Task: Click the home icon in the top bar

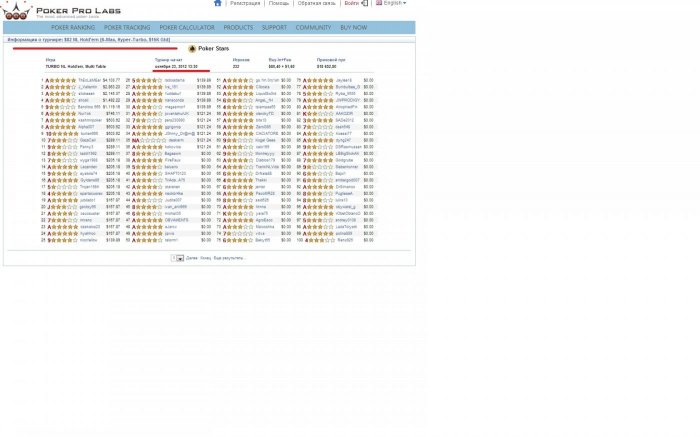Action: (x=217, y=3)
